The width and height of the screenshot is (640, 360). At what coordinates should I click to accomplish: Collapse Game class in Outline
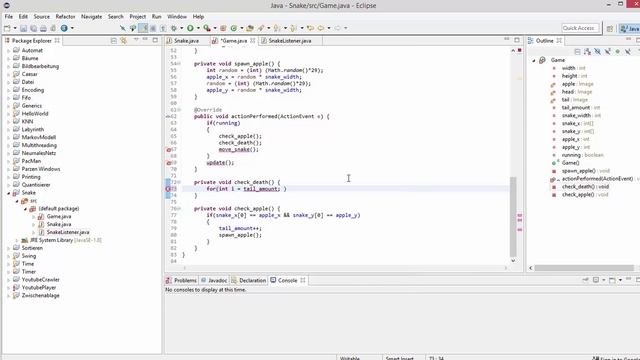pyautogui.click(x=534, y=60)
